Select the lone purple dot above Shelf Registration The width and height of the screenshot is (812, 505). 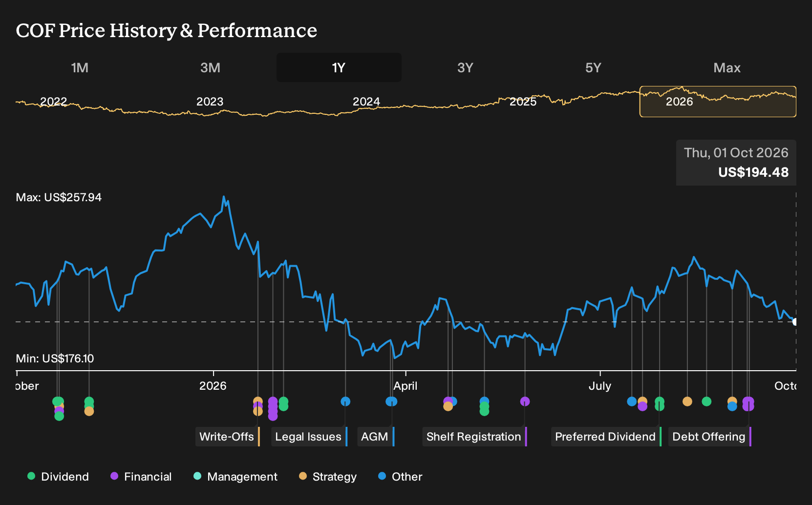point(525,401)
